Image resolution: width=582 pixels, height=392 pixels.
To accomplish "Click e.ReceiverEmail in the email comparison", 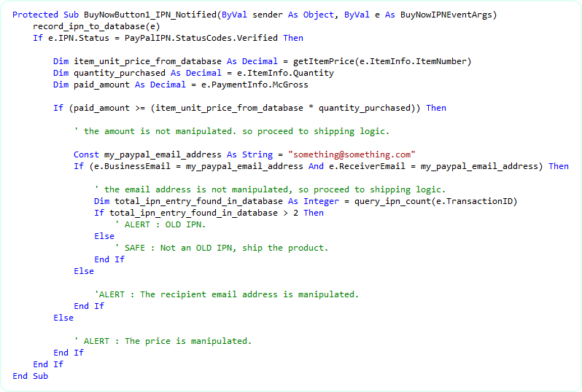I will click(x=354, y=166).
